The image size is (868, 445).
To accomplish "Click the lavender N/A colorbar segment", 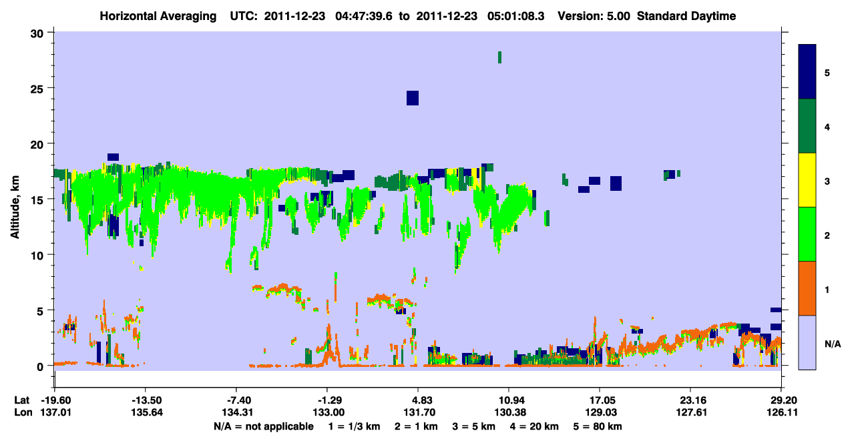I will [807, 342].
